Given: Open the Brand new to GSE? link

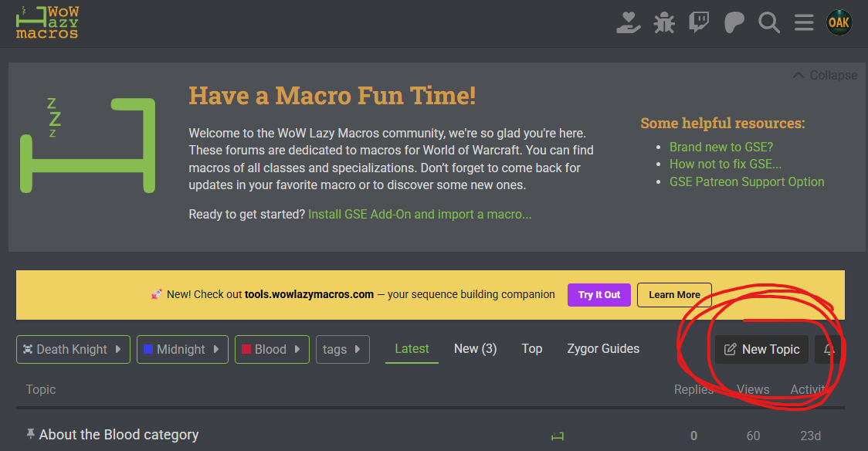Looking at the screenshot, I should [x=721, y=147].
